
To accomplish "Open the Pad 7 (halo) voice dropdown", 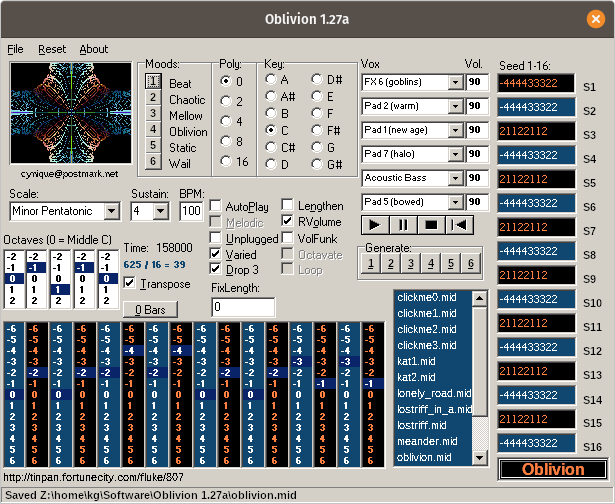I will point(455,154).
